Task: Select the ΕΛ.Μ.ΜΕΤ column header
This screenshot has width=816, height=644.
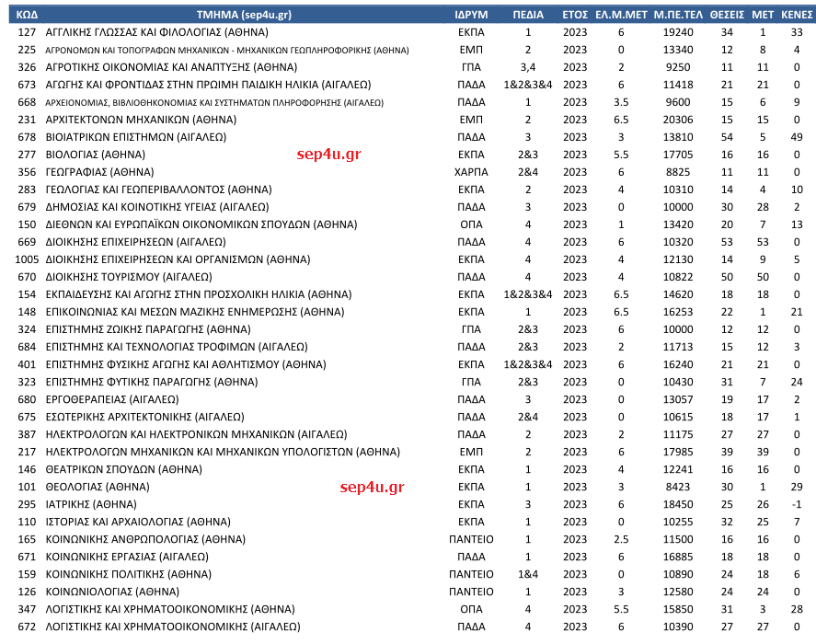Action: [x=621, y=16]
